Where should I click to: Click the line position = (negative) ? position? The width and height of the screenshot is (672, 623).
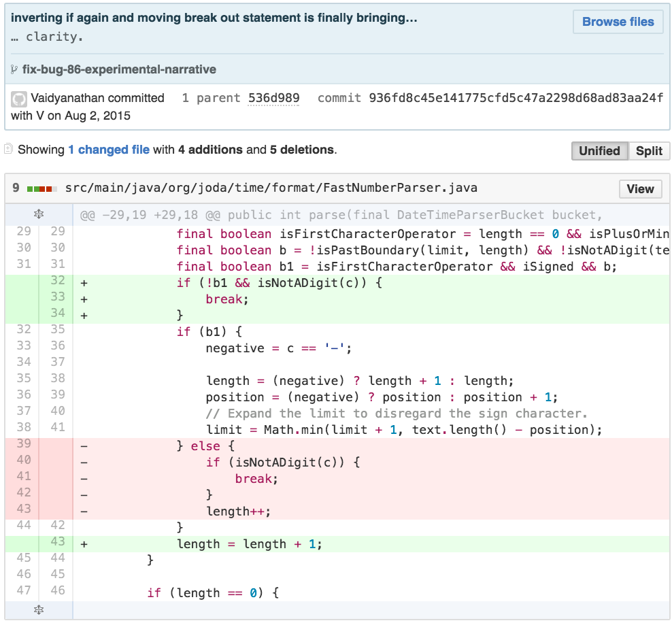(382, 397)
